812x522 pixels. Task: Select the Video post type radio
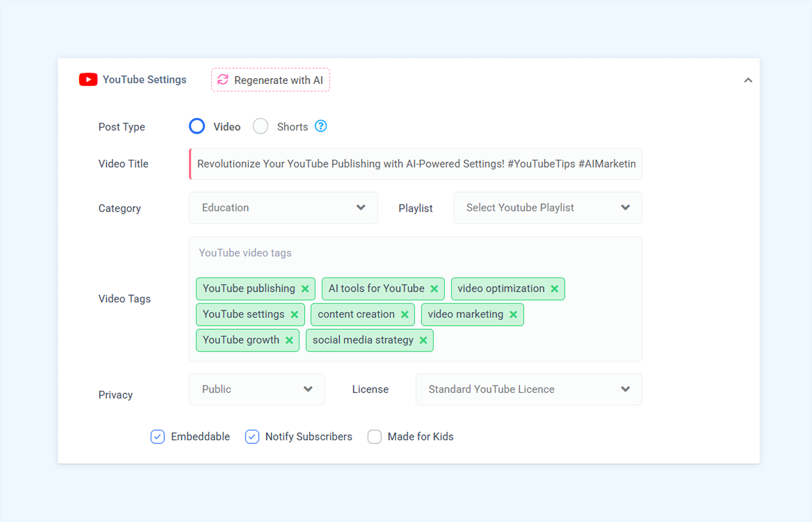tap(197, 127)
